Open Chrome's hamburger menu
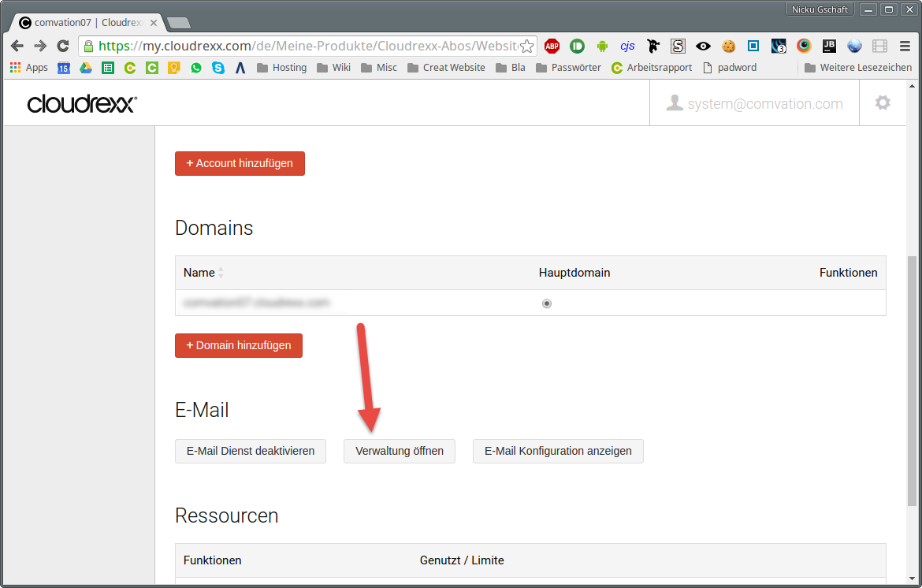Screen dimensions: 922x588 905,46
